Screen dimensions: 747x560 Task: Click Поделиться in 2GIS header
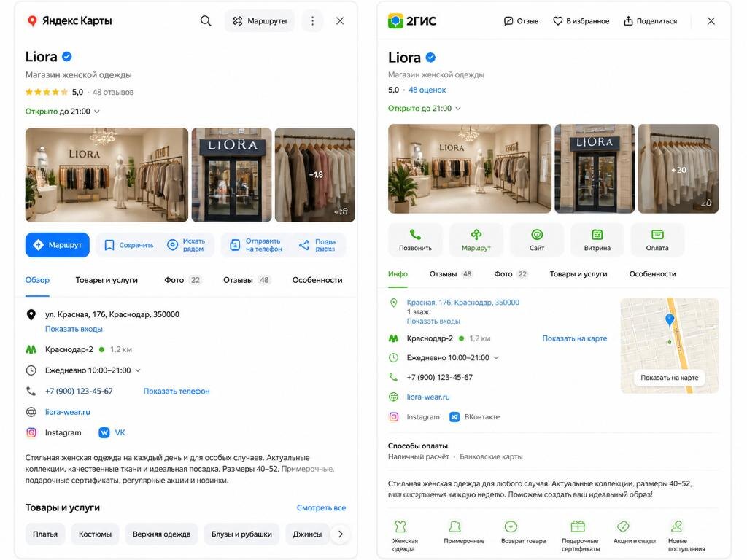click(x=650, y=21)
